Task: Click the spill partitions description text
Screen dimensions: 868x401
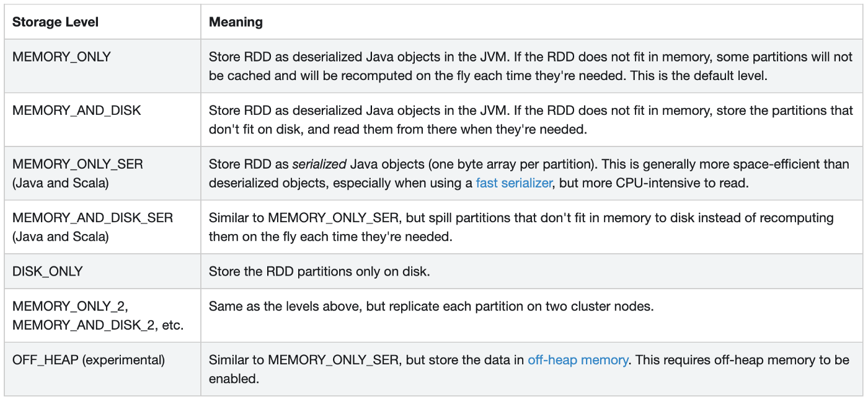Action: [x=521, y=227]
